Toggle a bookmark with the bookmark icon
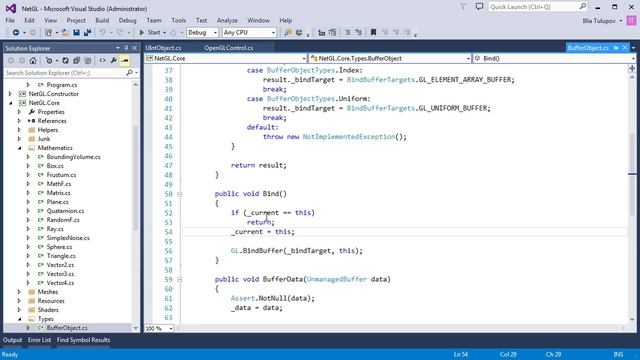Screen dimensions: 640x360 373,32
